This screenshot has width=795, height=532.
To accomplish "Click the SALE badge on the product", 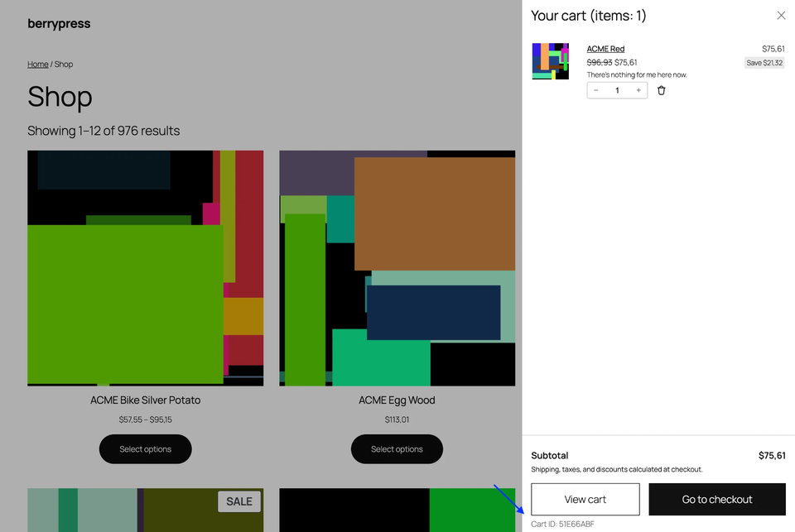I will 239,501.
